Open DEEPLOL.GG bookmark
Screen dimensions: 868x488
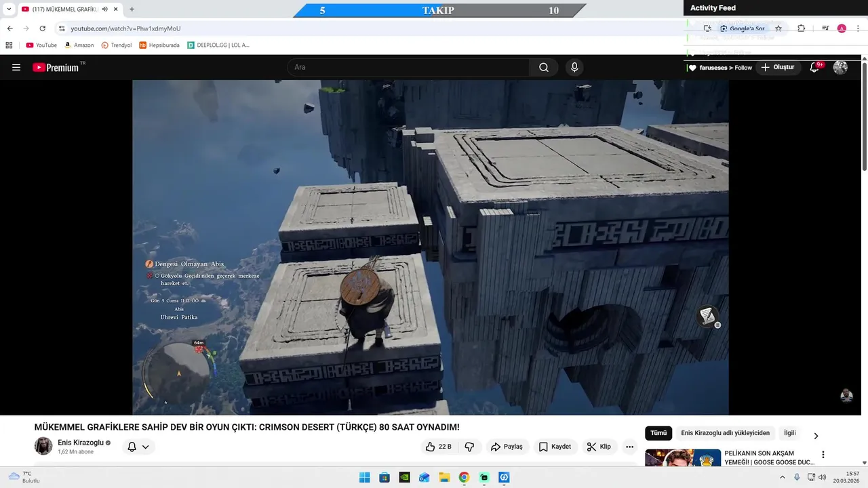[x=218, y=45]
